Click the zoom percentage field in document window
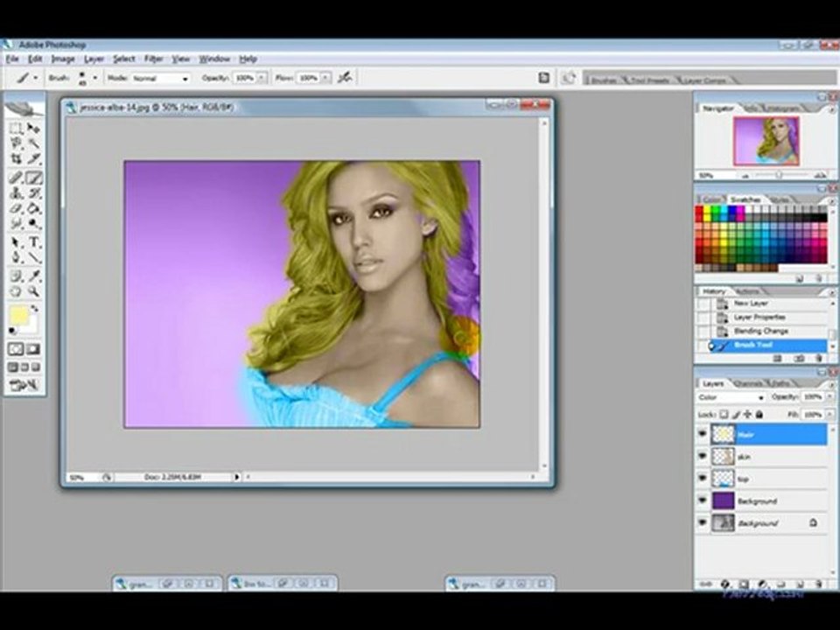The height and width of the screenshot is (630, 840). pyautogui.click(x=83, y=477)
